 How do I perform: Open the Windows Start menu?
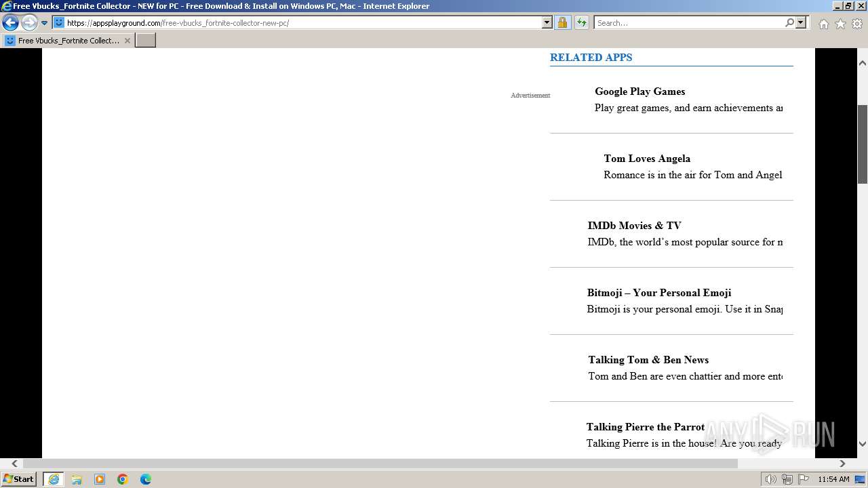18,479
